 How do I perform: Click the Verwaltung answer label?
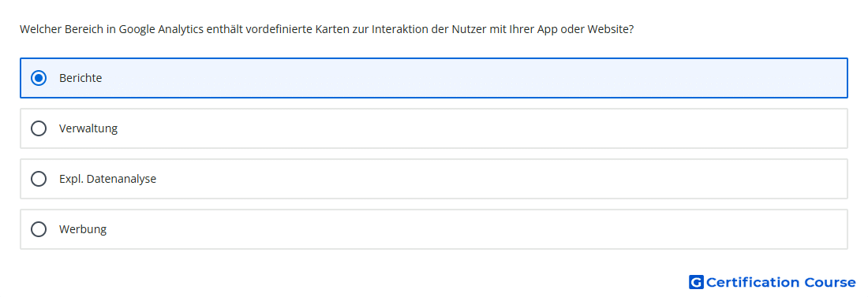88,128
